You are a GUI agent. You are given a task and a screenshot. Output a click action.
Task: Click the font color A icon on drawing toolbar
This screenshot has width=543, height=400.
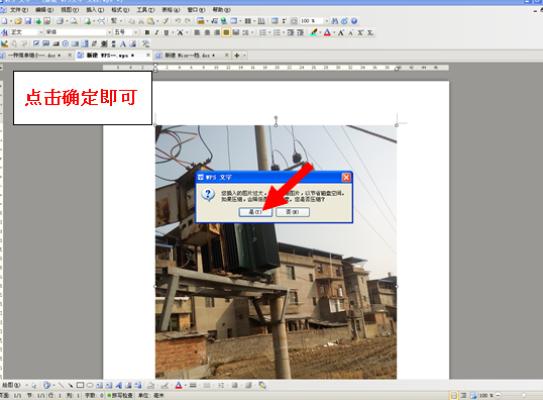pyautogui.click(x=178, y=385)
